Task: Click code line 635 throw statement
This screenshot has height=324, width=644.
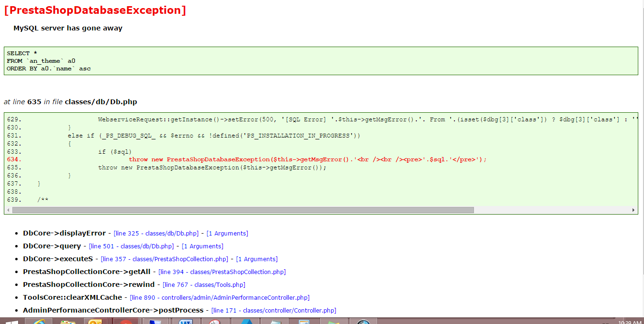Action: point(167,167)
